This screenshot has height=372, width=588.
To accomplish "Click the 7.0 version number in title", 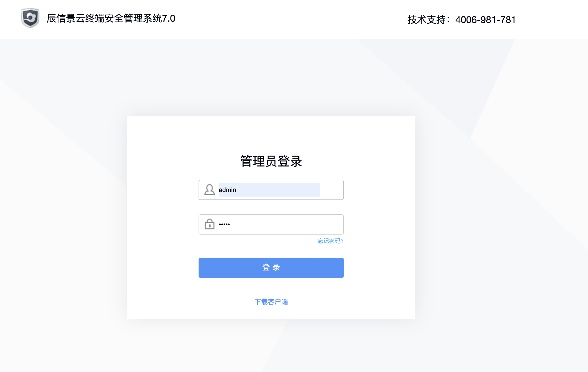I will coord(169,19).
